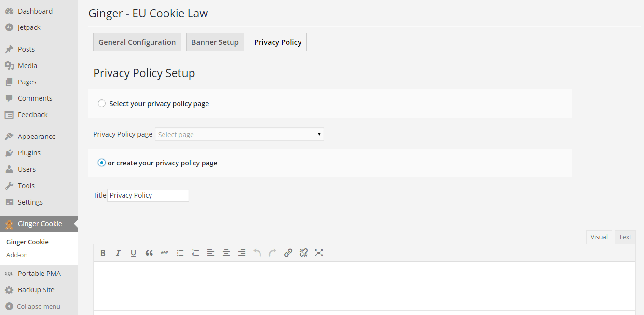Click the Dashboard gauge icon
The image size is (644, 315).
(9, 11)
